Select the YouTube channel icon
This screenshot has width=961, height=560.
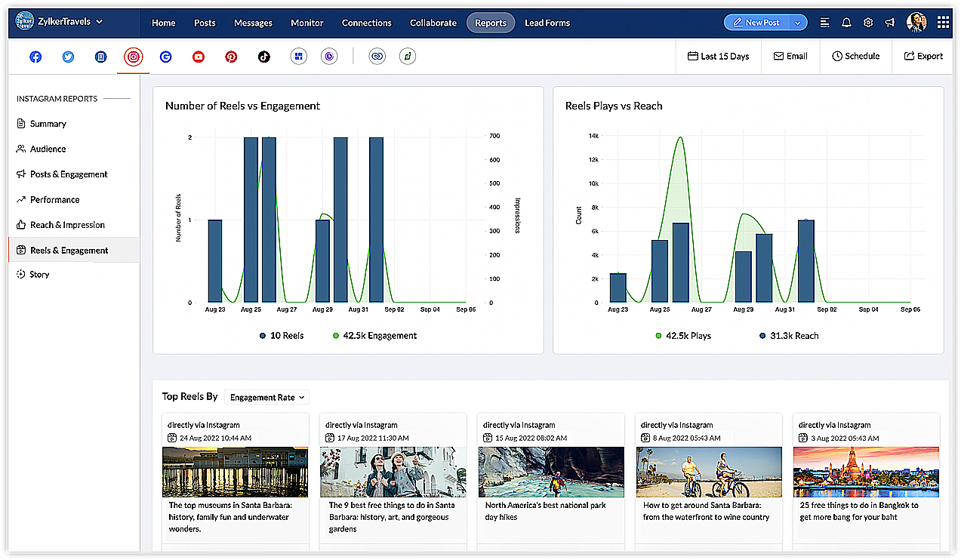(199, 57)
